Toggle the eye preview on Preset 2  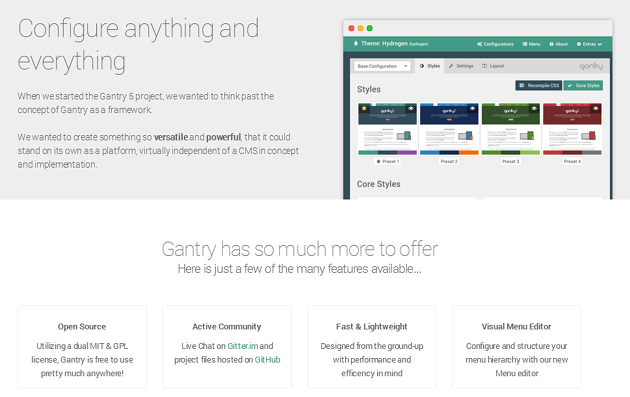pyautogui.click(x=472, y=108)
